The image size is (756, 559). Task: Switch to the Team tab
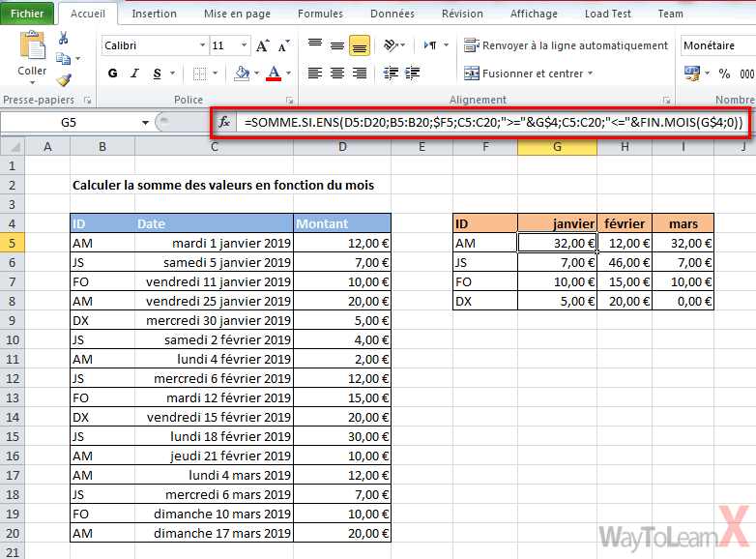pos(670,14)
